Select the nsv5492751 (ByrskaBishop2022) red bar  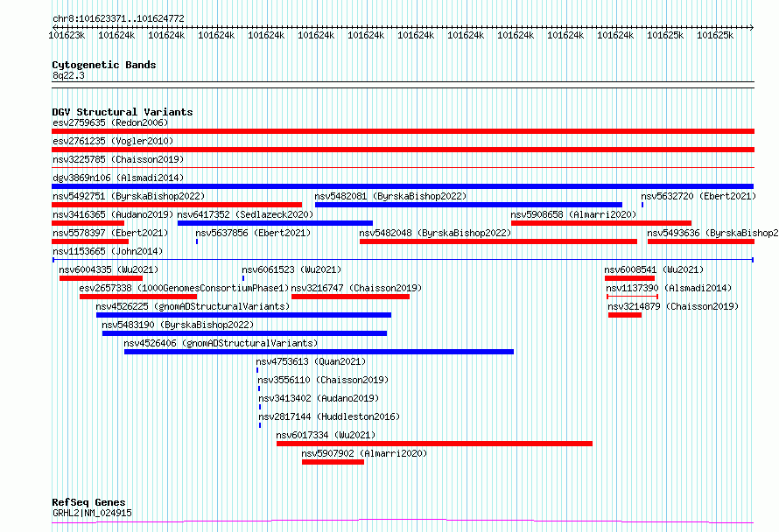(x=177, y=205)
